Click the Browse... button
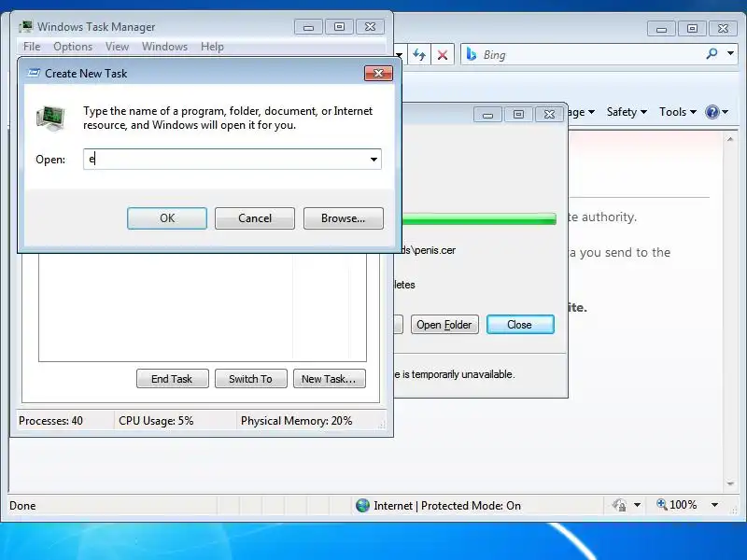This screenshot has height=560, width=747. (x=343, y=218)
